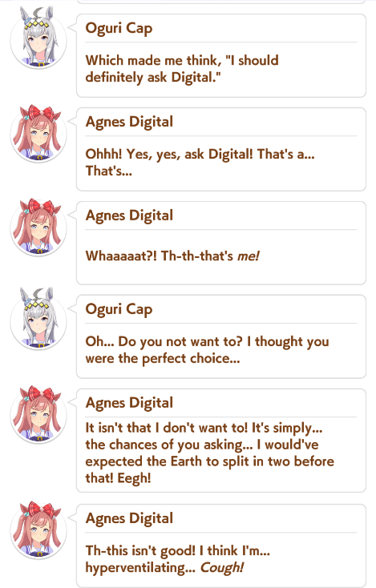Select the "Do you not want to?" message
The image size is (376, 588).
(x=207, y=349)
